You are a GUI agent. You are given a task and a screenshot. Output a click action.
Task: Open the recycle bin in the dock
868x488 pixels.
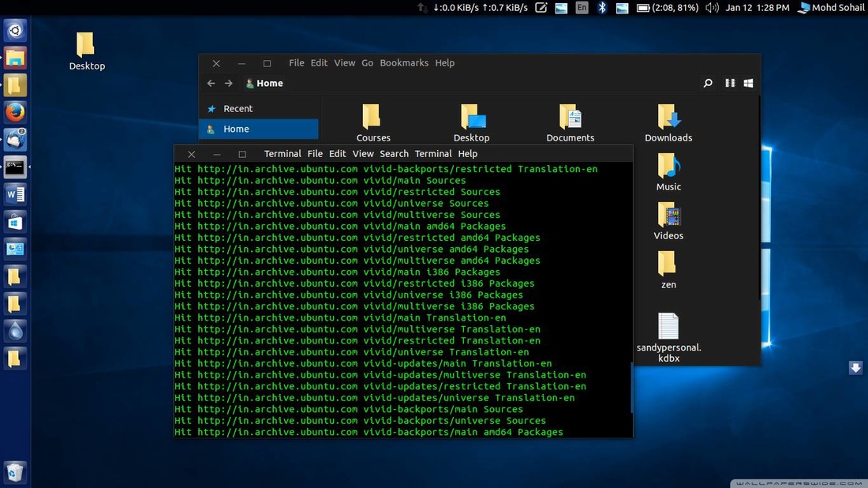click(x=15, y=472)
